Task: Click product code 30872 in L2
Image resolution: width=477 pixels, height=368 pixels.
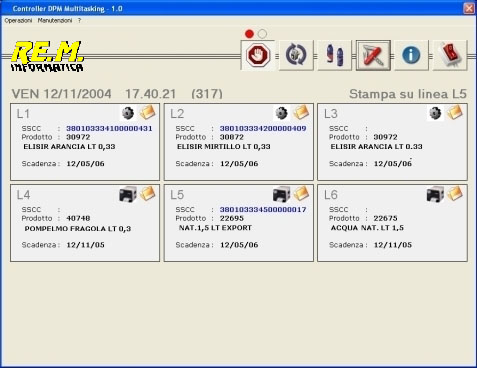Action: 232,137
